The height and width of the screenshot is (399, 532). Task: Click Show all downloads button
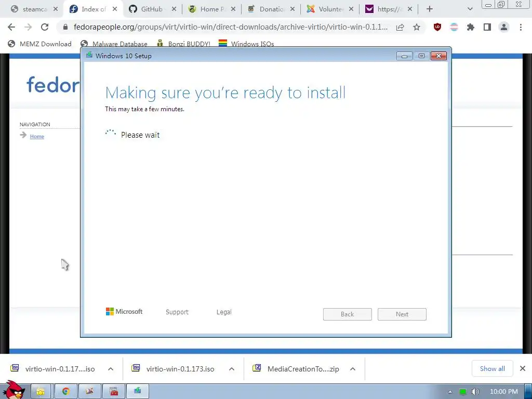tap(493, 368)
